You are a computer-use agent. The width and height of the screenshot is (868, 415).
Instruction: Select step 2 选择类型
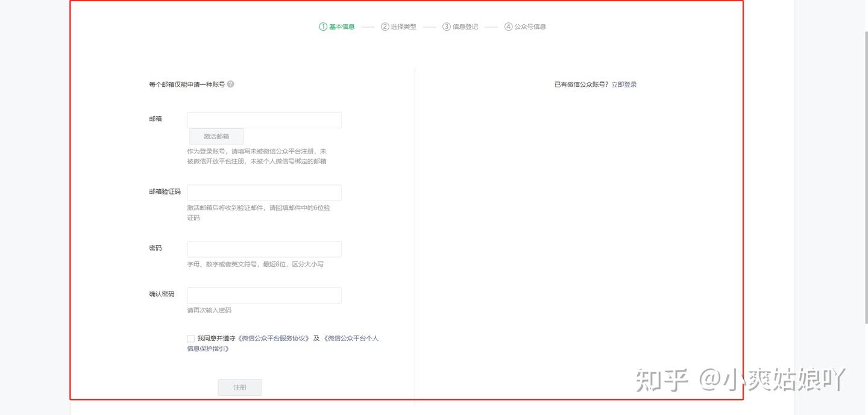tap(398, 27)
